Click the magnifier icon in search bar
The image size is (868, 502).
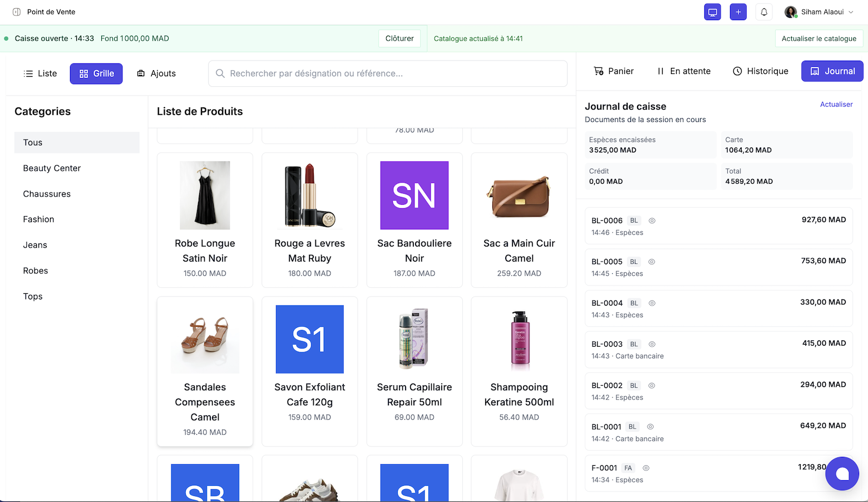pos(220,73)
